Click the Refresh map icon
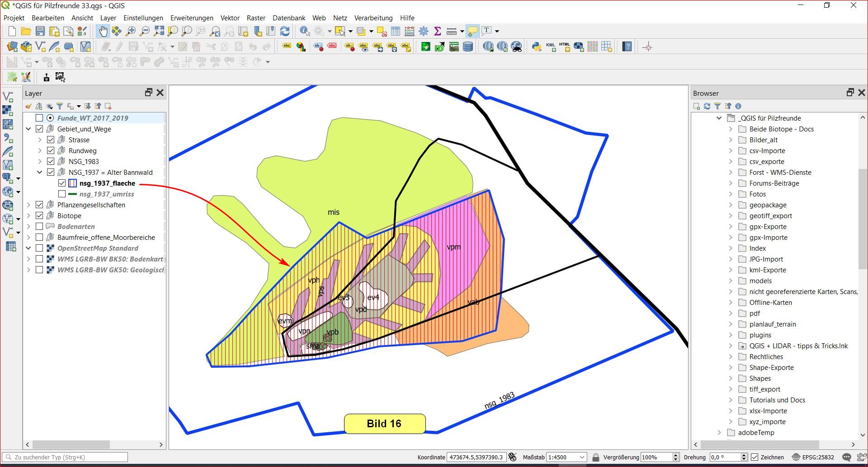Viewport: 868px width, 467px height. click(285, 31)
